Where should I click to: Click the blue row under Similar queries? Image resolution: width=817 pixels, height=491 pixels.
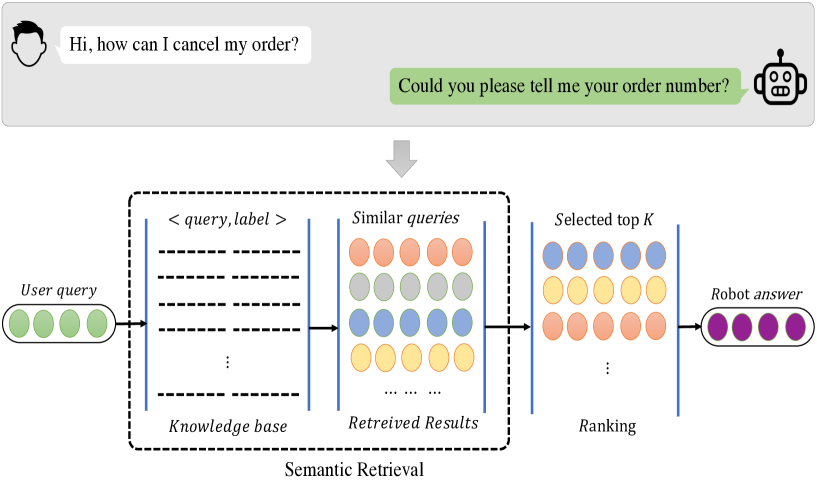(410, 322)
